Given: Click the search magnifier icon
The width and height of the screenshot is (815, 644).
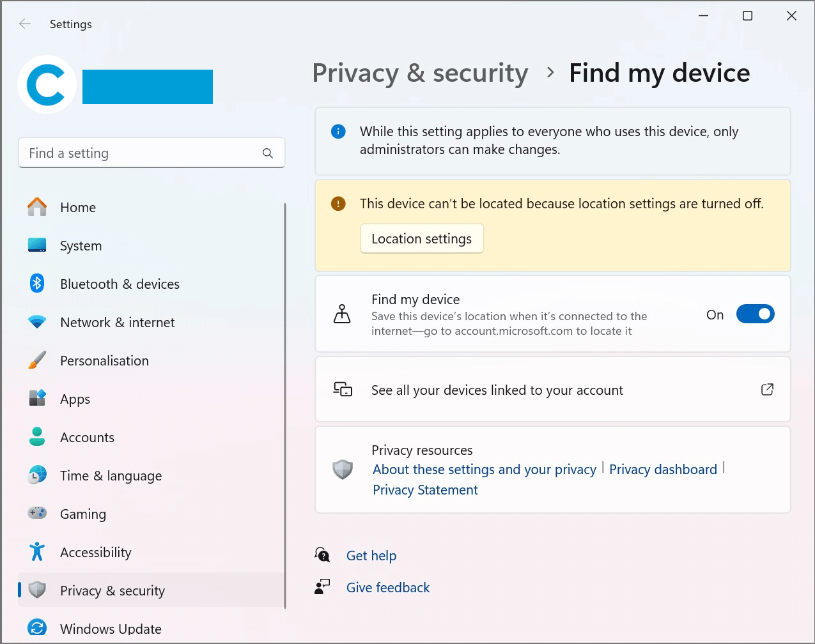Looking at the screenshot, I should 268,153.
